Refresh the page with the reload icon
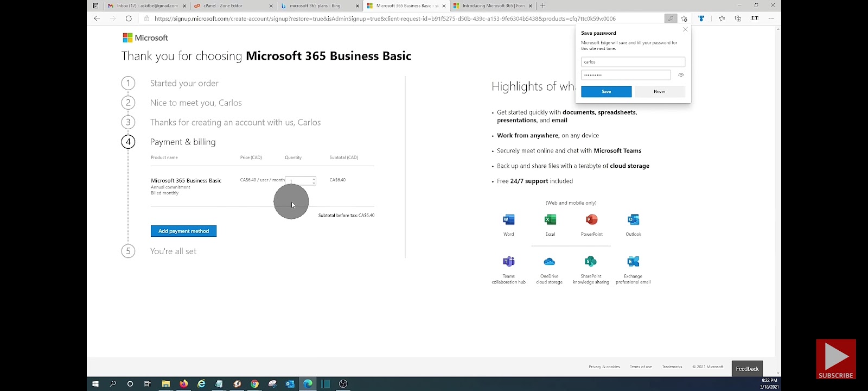Image resolution: width=868 pixels, height=391 pixels. (x=129, y=18)
